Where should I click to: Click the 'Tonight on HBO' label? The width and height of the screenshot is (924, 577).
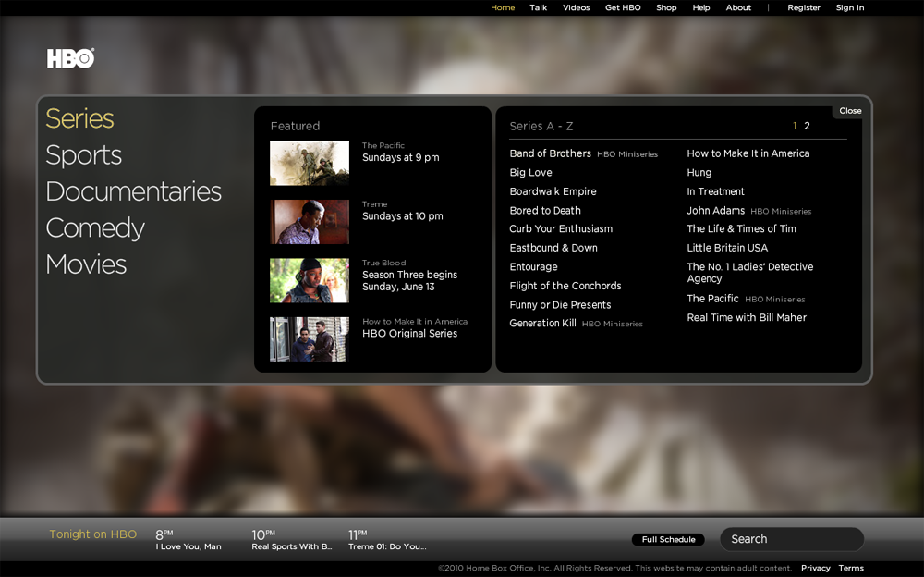[92, 534]
